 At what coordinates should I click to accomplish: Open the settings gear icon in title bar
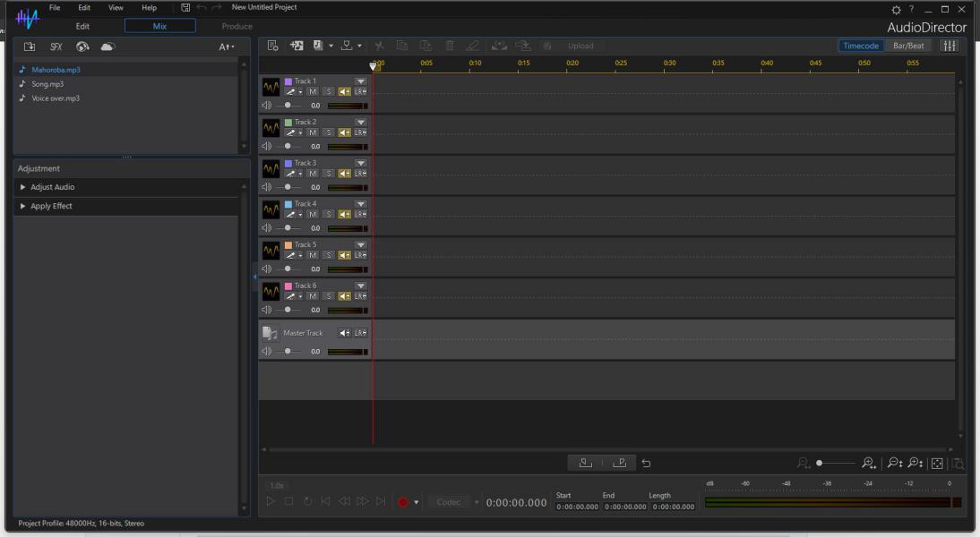pos(897,10)
